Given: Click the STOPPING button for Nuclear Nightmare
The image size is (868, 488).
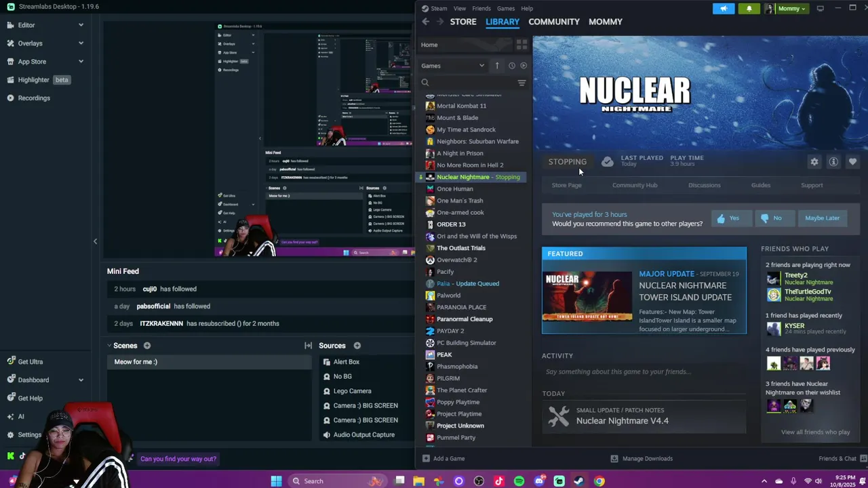Looking at the screenshot, I should (x=568, y=162).
